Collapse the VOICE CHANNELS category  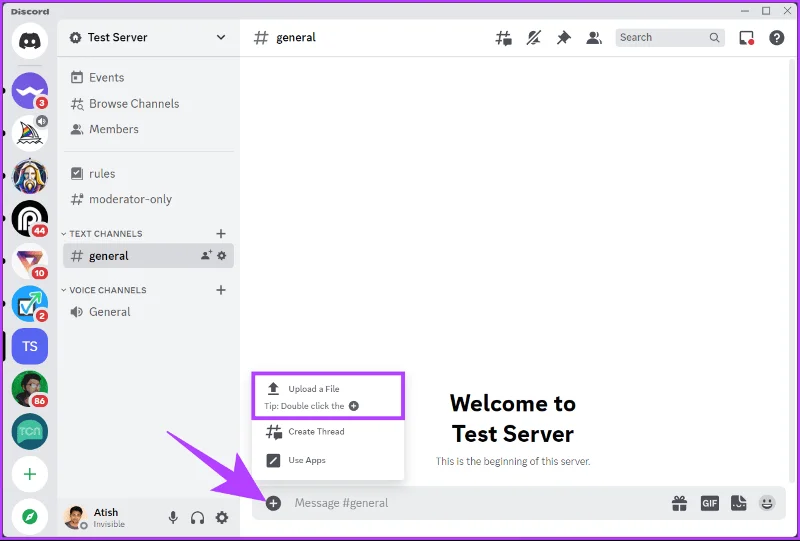tap(104, 290)
